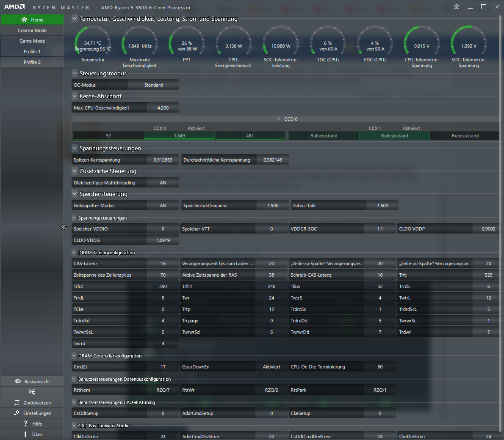
Task: Collapse Temperatur, Geschwindigkeit, Leistung section
Action: pos(75,19)
